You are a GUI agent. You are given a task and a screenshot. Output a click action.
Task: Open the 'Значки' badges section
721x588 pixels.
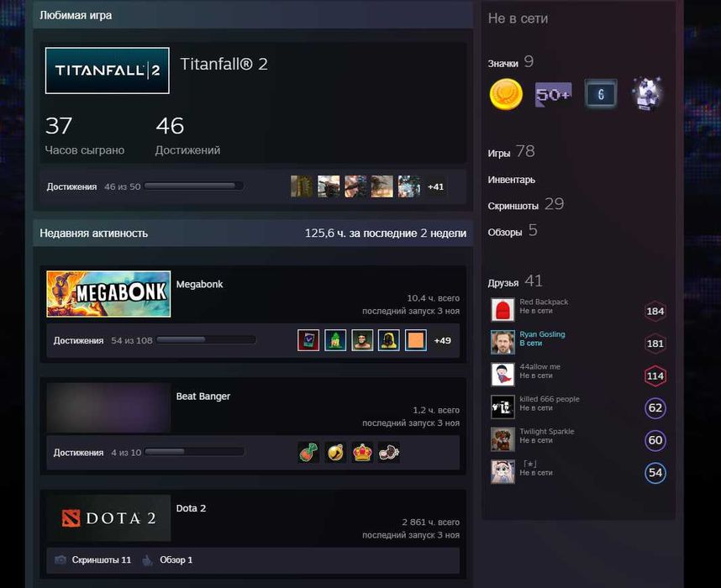tap(510, 62)
